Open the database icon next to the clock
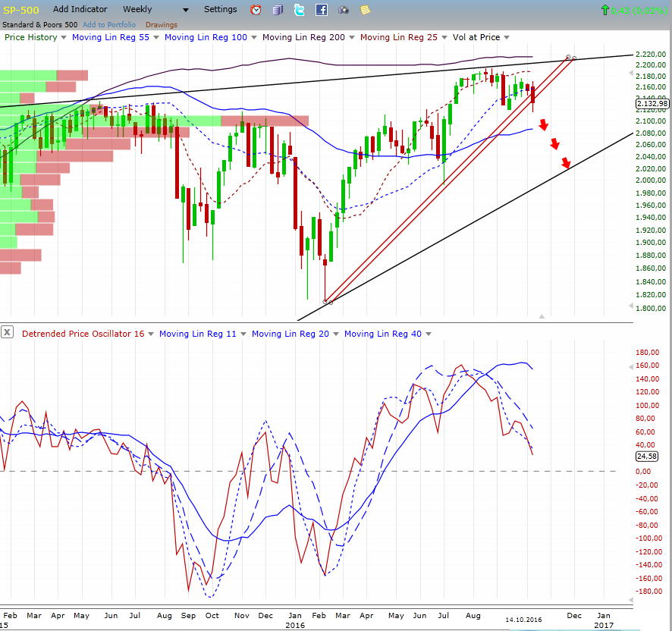This screenshot has height=631, width=672. point(277,9)
